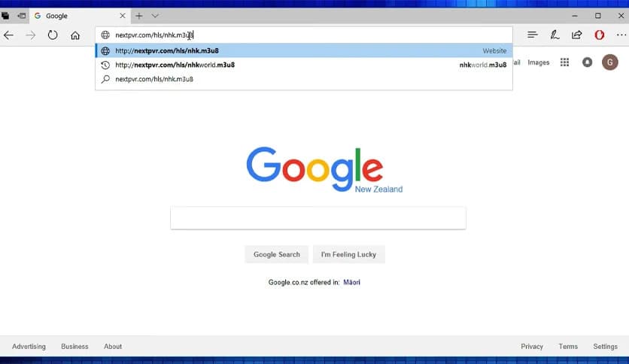Open Edge Settings and more menu
The height and width of the screenshot is (364, 629).
point(621,35)
